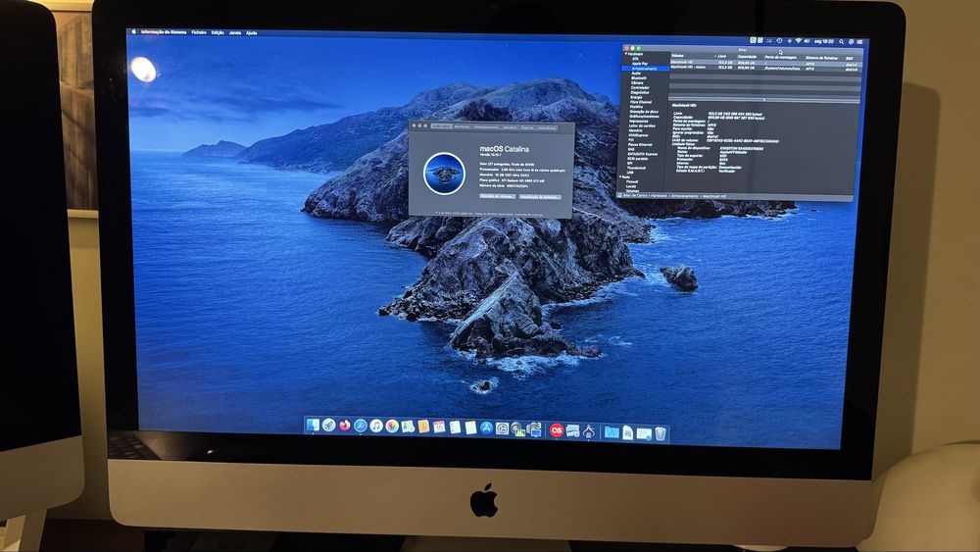
Task: Select the Visão geral tab
Action: [x=441, y=126]
